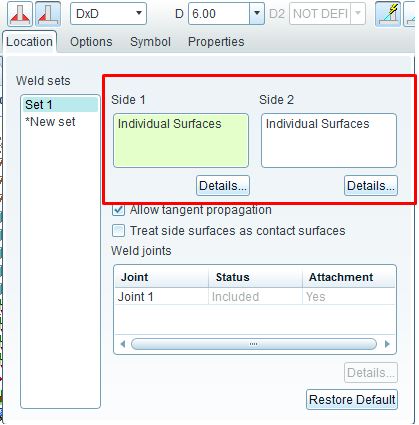Click the weld joints right scroll arrow
The width and height of the screenshot is (419, 425).
[387, 344]
